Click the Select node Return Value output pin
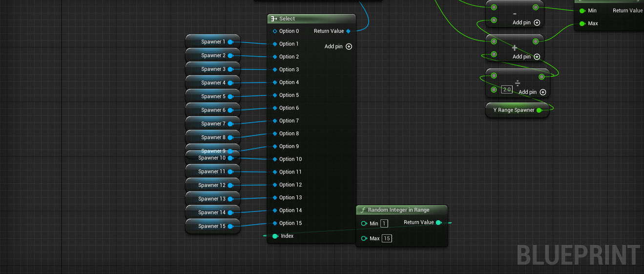The width and height of the screenshot is (644, 274). (348, 31)
